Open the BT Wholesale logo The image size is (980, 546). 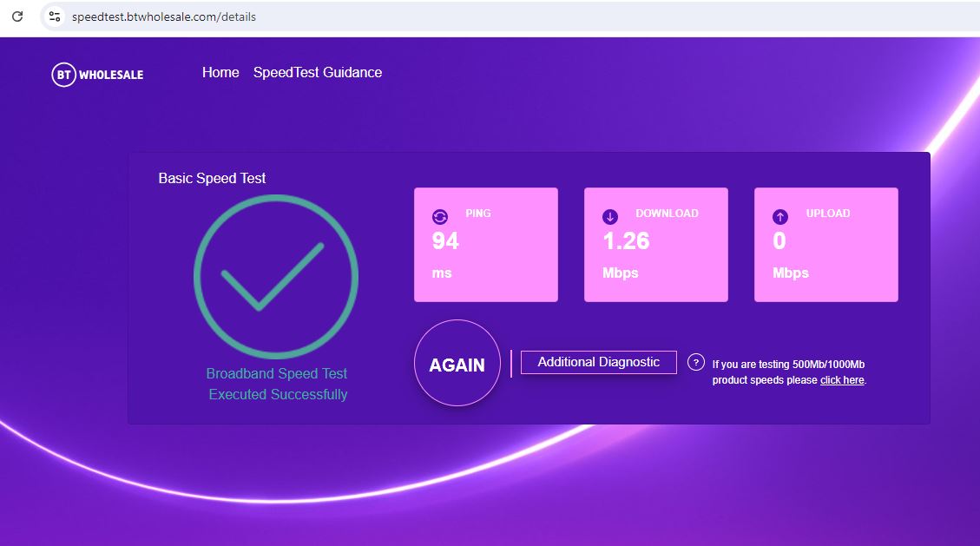pyautogui.click(x=97, y=75)
